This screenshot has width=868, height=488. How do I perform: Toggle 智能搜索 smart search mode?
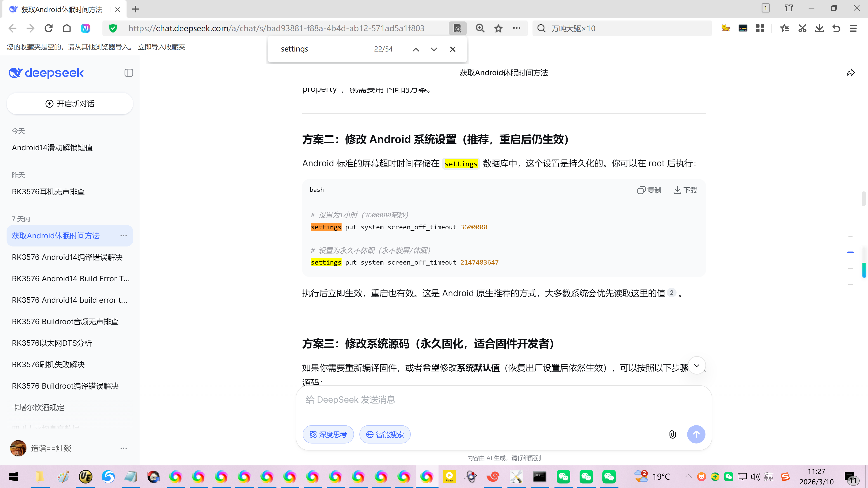pyautogui.click(x=385, y=434)
